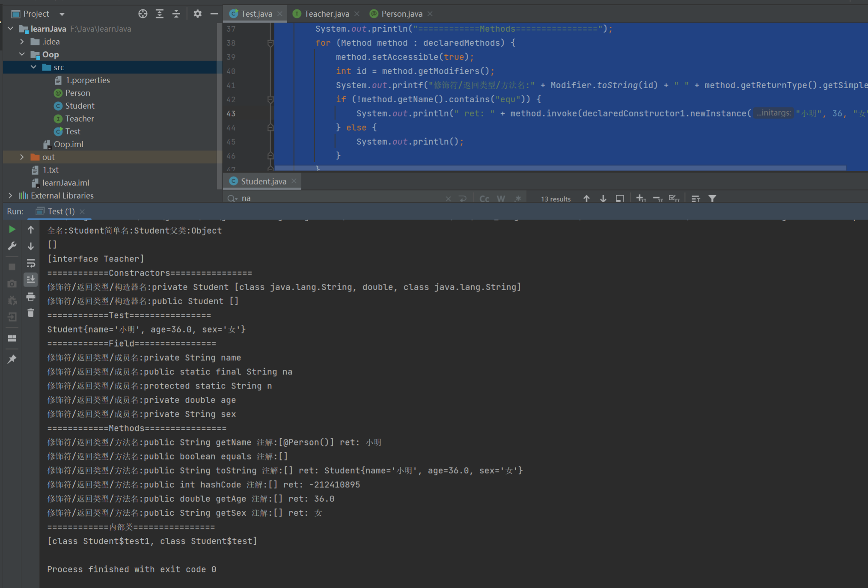Image resolution: width=868 pixels, height=588 pixels.
Task: Click the locate file crosshair icon in Project
Action: click(143, 14)
